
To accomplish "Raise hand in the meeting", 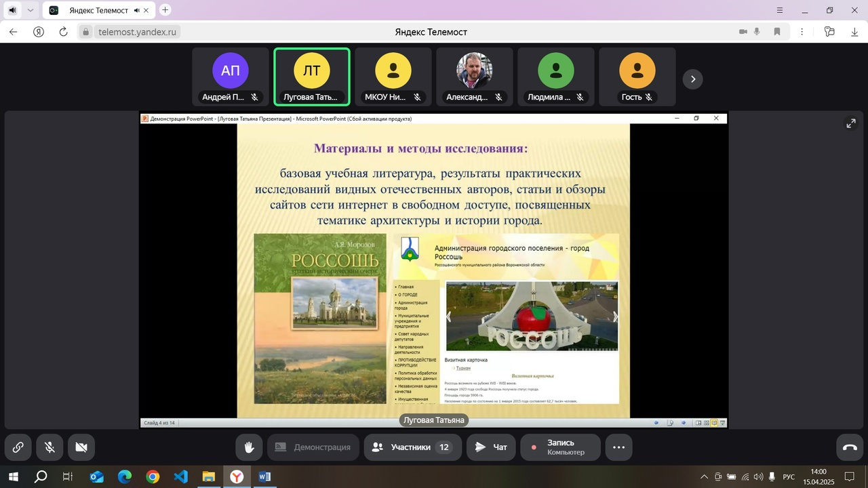I will pyautogui.click(x=249, y=447).
